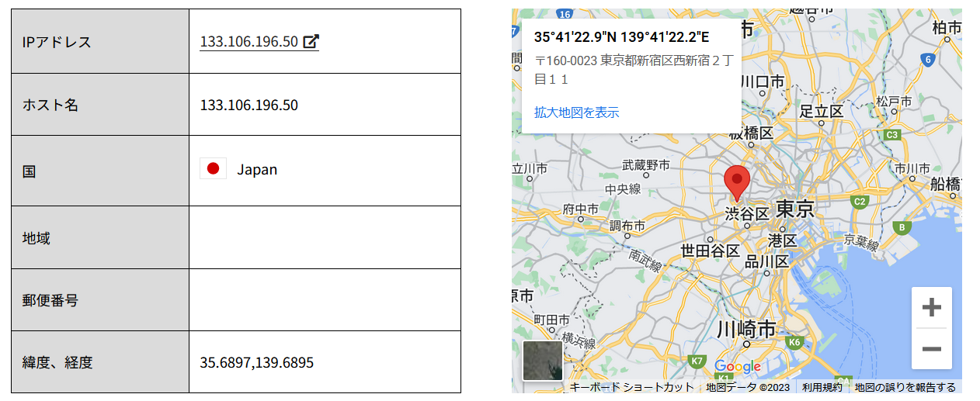Zoom in the map with plus button
Screen dimensions: 980x401
[x=931, y=307]
